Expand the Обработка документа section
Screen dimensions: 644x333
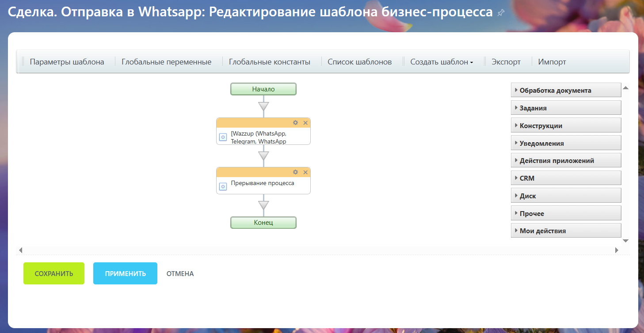(566, 90)
